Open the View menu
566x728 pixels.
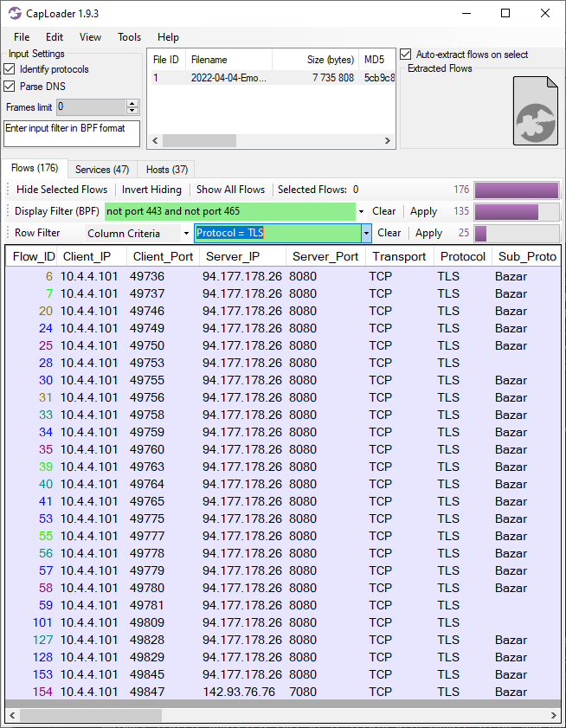click(90, 37)
